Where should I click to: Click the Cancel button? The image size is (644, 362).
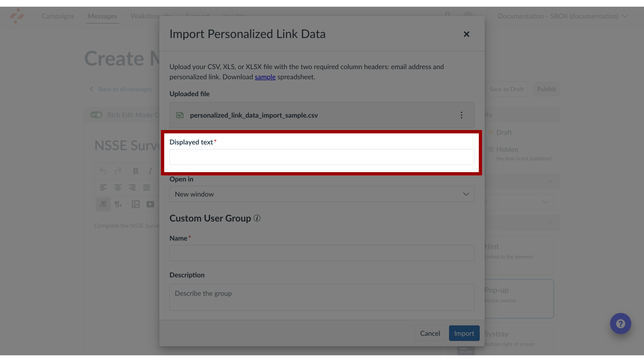(430, 333)
